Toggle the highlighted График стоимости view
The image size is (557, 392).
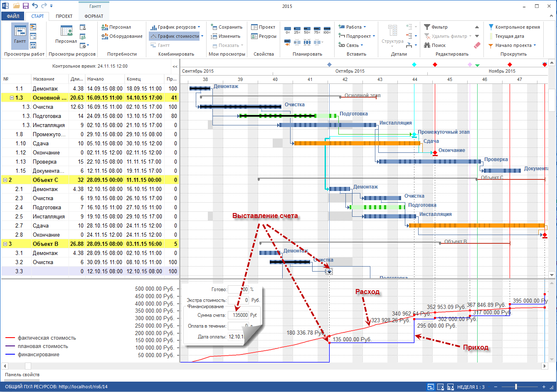click(x=174, y=36)
